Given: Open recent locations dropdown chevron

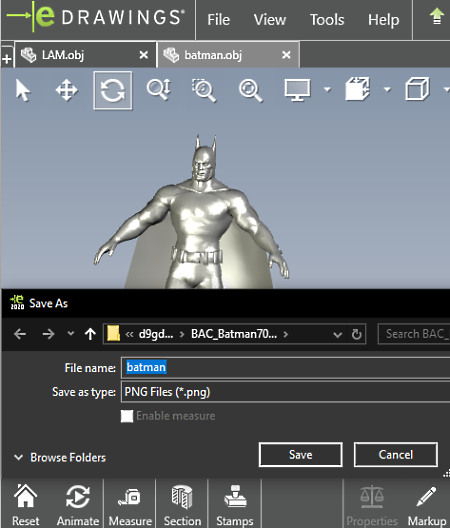Looking at the screenshot, I should (x=70, y=333).
